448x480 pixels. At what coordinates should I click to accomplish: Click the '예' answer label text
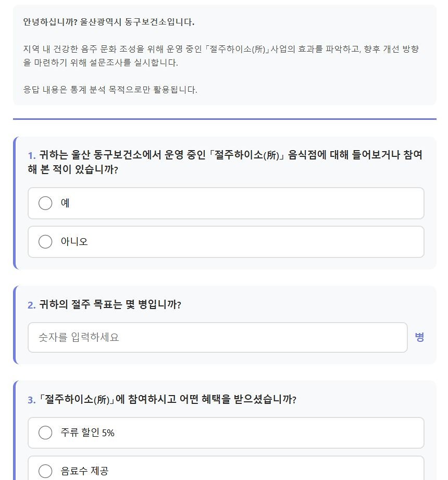coord(65,203)
